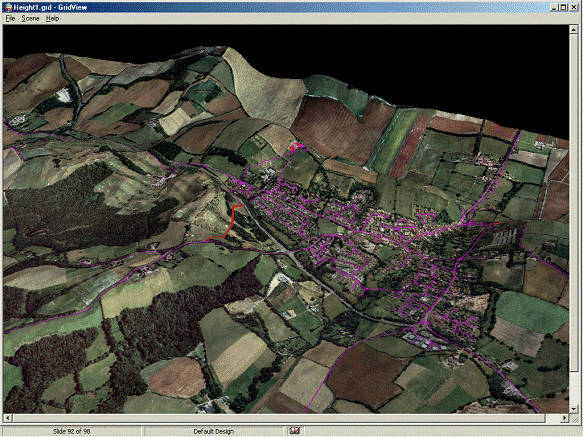
Task: Click the vertical scrollbar track
Action: (x=574, y=219)
